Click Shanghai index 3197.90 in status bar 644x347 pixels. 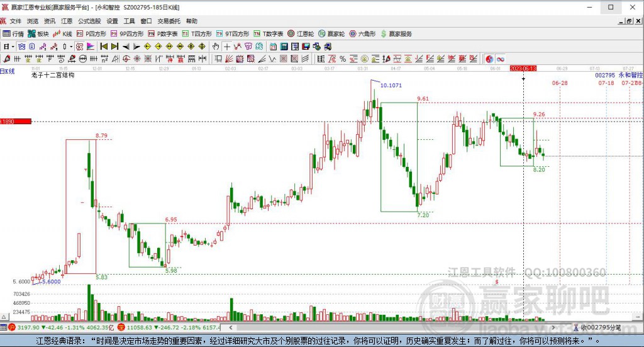coord(29,327)
